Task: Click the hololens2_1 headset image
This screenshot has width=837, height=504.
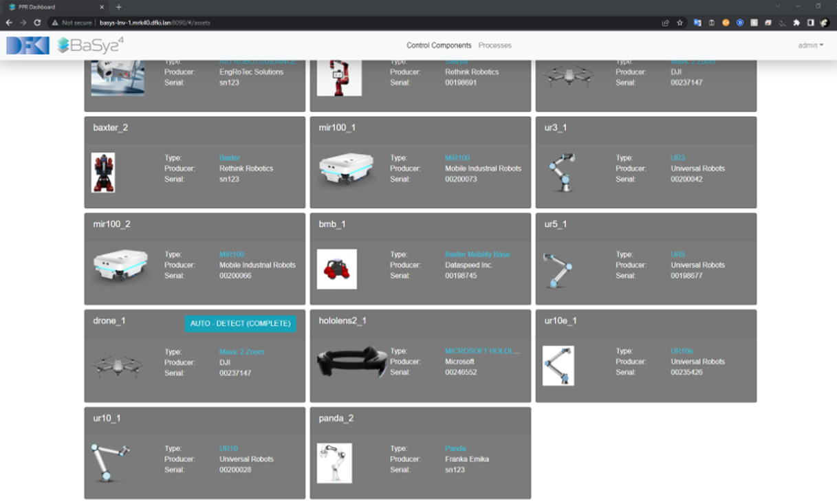Action: 352,362
